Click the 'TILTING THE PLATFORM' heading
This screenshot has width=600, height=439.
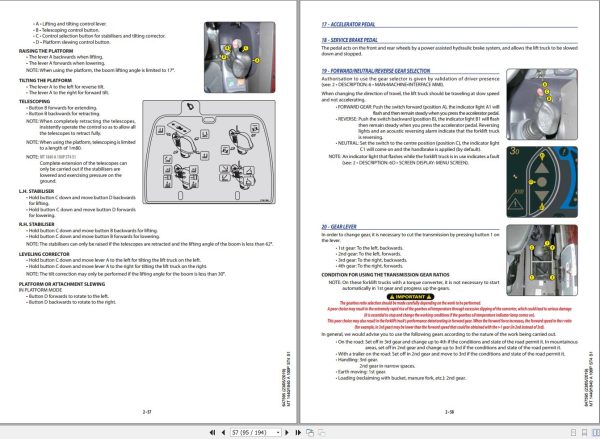pyautogui.click(x=45, y=80)
